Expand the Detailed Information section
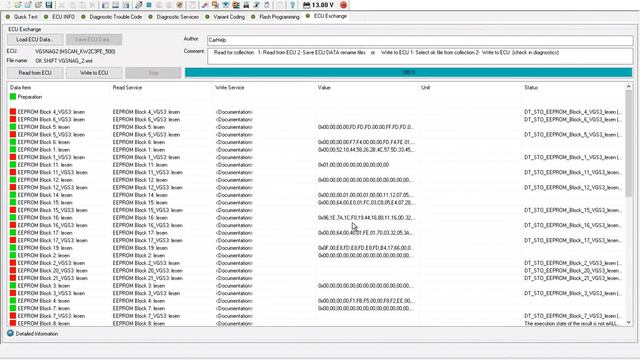Image resolution: width=640 pixels, height=360 pixels. click(37, 333)
